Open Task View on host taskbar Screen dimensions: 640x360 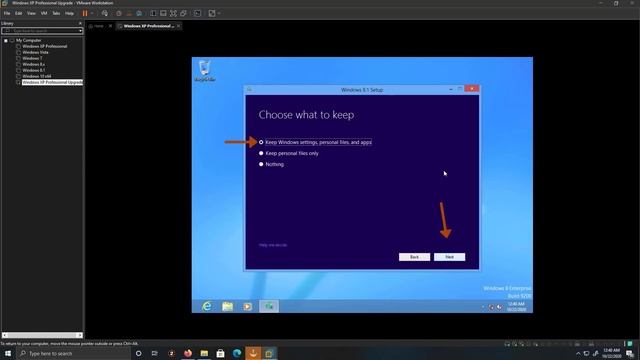point(155,353)
